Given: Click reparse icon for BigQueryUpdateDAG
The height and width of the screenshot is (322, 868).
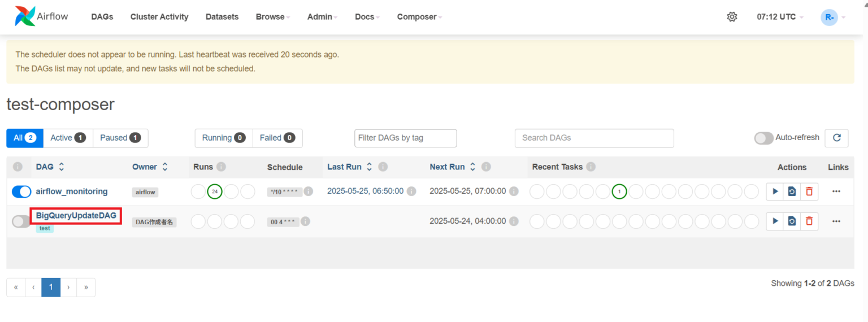Looking at the screenshot, I should [x=792, y=221].
